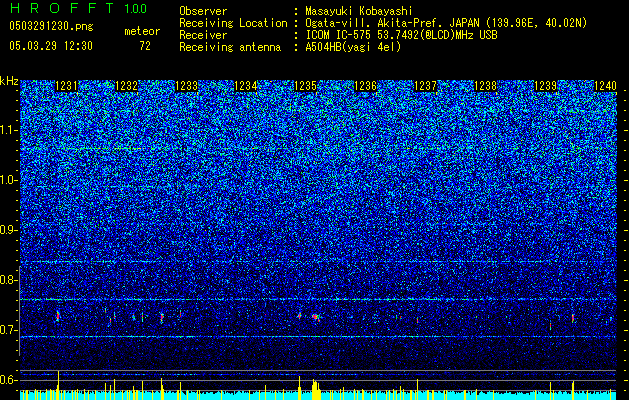Image resolution: width=629 pixels, height=400 pixels.
Task: Click the Observer name Masayuki Kobayashi
Action: [x=359, y=11]
